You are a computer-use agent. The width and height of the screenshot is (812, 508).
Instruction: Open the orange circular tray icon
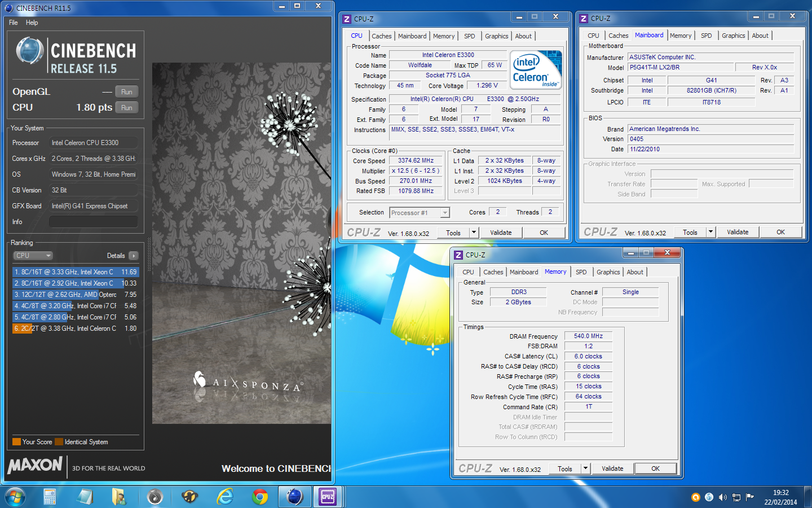695,497
